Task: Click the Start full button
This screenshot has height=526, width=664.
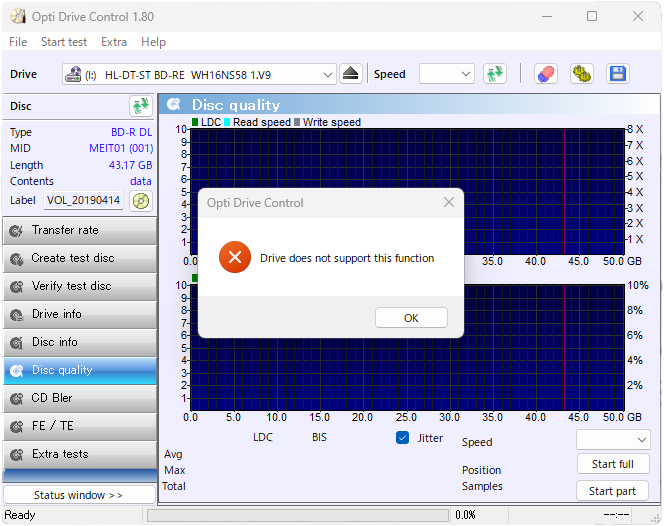Action: pyautogui.click(x=612, y=464)
